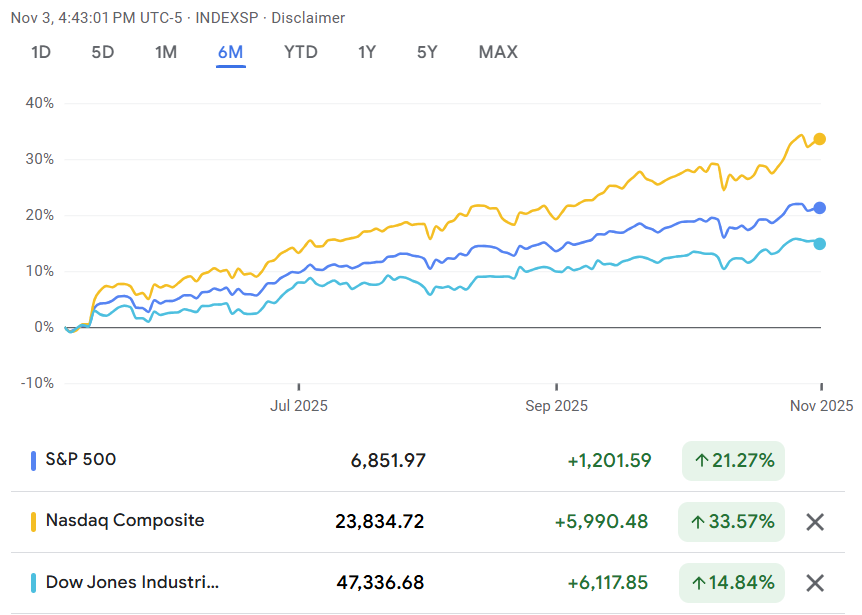Click the yellow Nasdaq endpoint dot on chart
This screenshot has height=615, width=862.
[x=819, y=139]
